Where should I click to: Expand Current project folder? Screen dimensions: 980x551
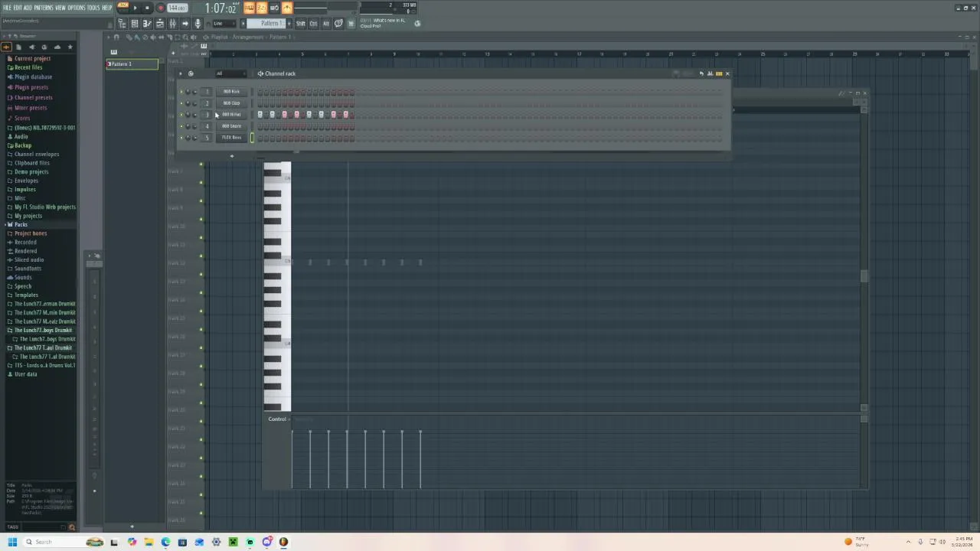point(32,58)
